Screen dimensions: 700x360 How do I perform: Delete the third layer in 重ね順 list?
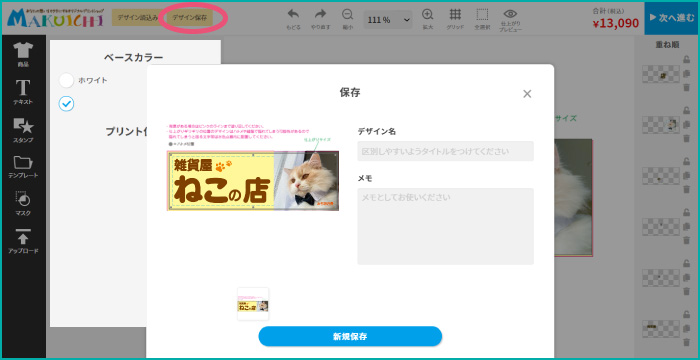tap(686, 189)
